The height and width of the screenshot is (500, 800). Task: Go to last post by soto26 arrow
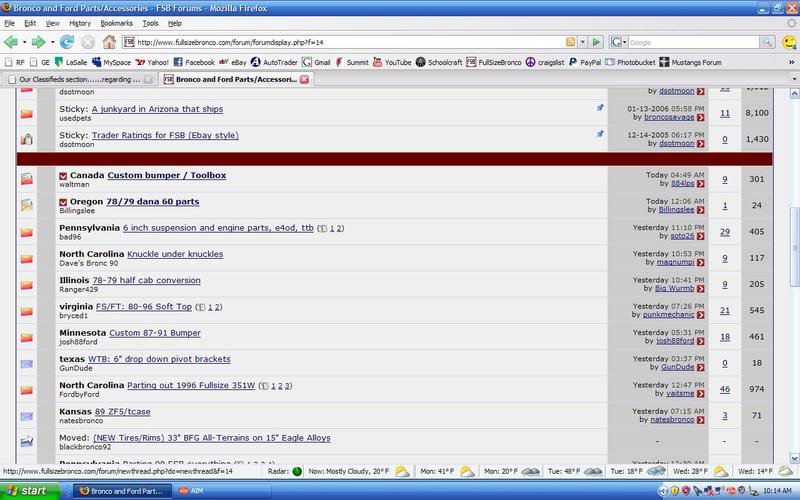(701, 236)
